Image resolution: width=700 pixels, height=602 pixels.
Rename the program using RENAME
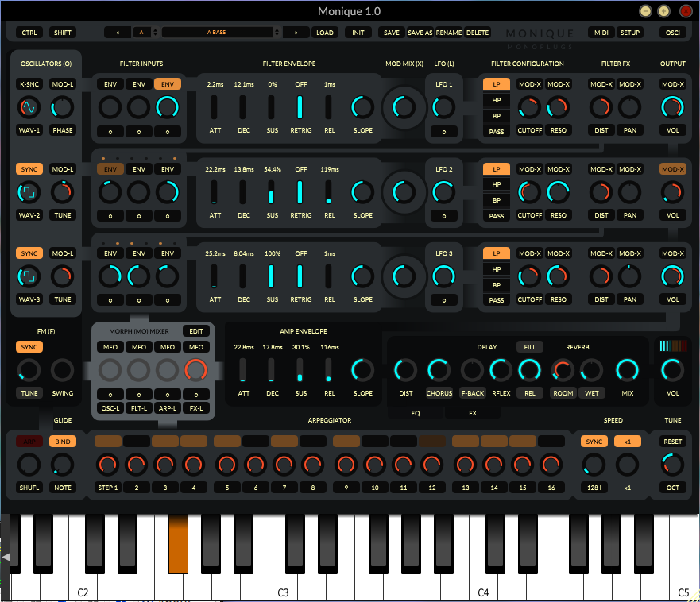(x=449, y=33)
